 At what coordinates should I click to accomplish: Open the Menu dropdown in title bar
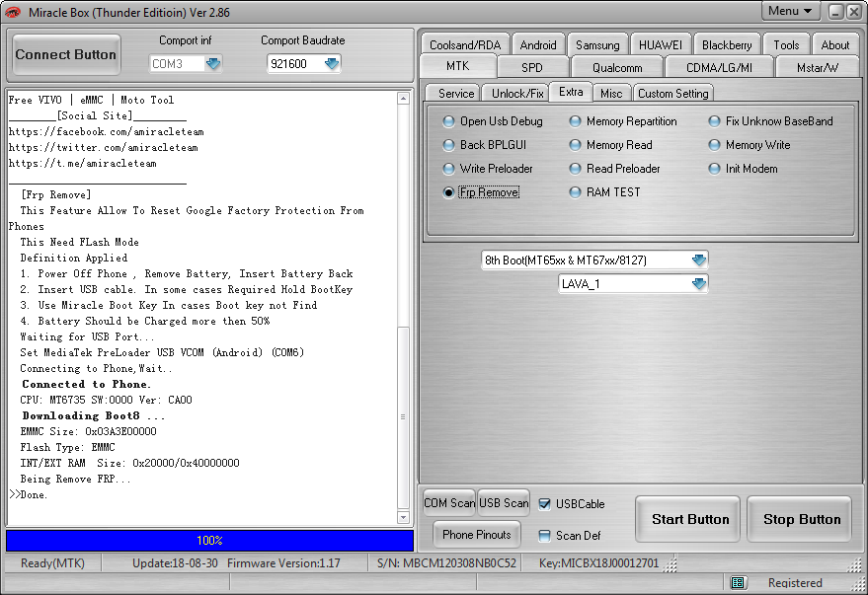[790, 11]
